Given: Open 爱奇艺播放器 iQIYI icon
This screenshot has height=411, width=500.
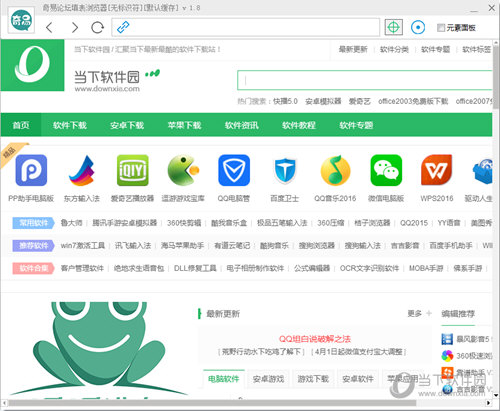Looking at the screenshot, I should pyautogui.click(x=132, y=170).
